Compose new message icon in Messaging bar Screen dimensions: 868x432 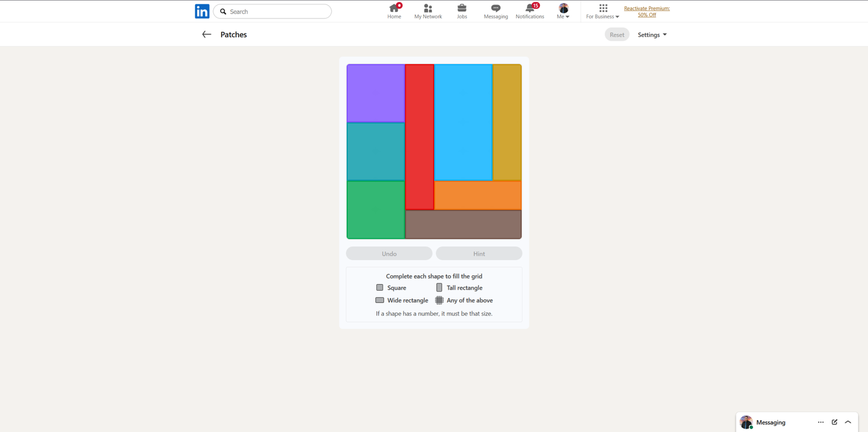(834, 422)
